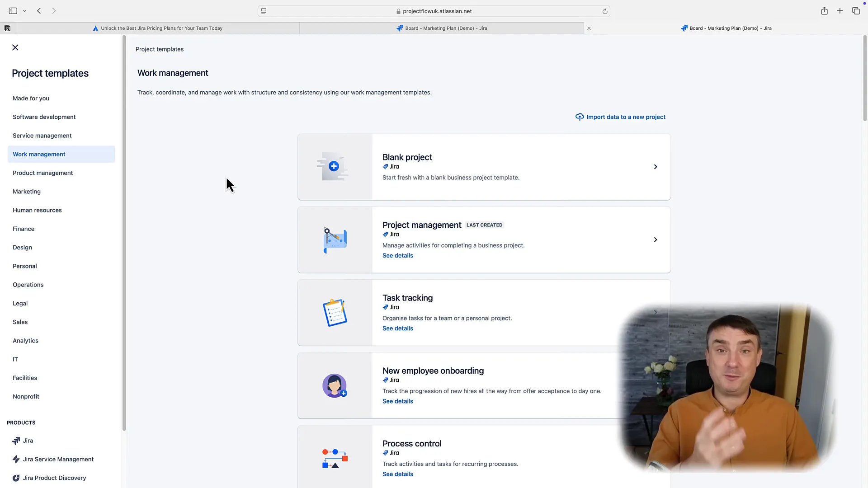868x488 pixels.
Task: Open the sidebar options dropdown arrow
Action: [24, 11]
